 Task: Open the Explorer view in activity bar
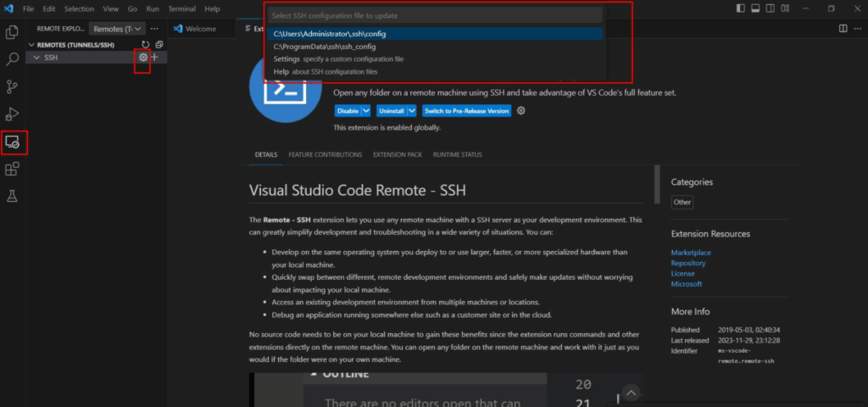pos(12,33)
